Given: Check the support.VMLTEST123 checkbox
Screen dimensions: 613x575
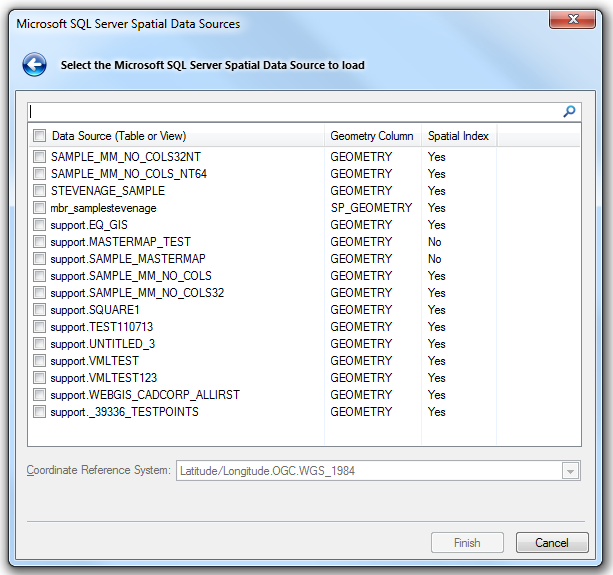Looking at the screenshot, I should 39,378.
